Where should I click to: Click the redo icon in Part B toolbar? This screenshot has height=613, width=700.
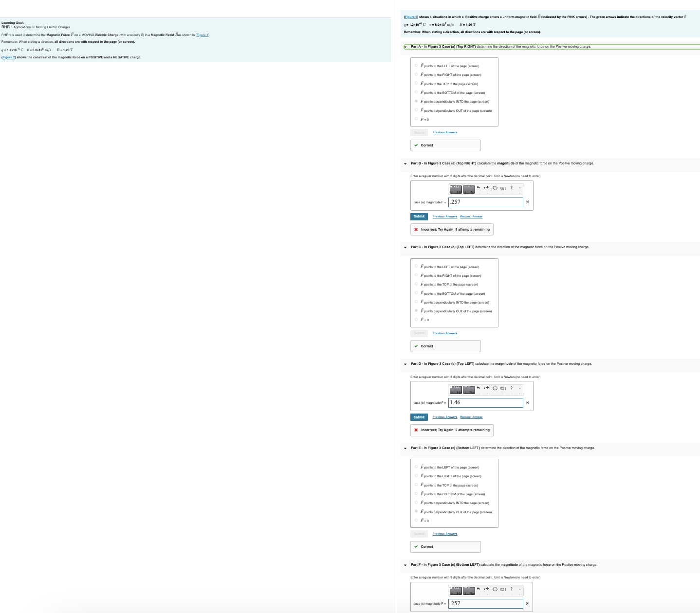(486, 189)
